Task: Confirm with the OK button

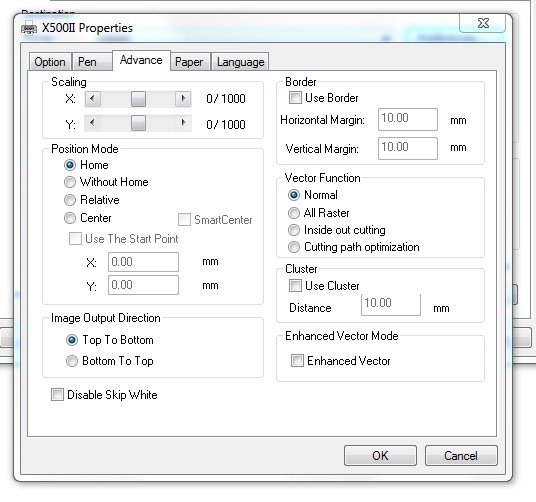Action: click(x=380, y=456)
